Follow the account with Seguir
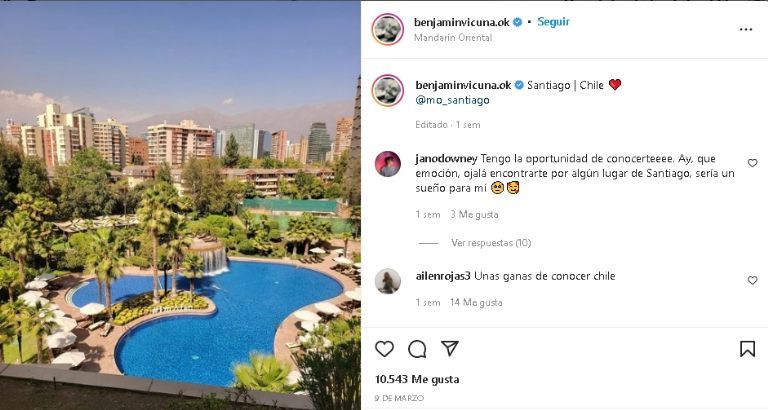768x410 pixels. (x=553, y=22)
